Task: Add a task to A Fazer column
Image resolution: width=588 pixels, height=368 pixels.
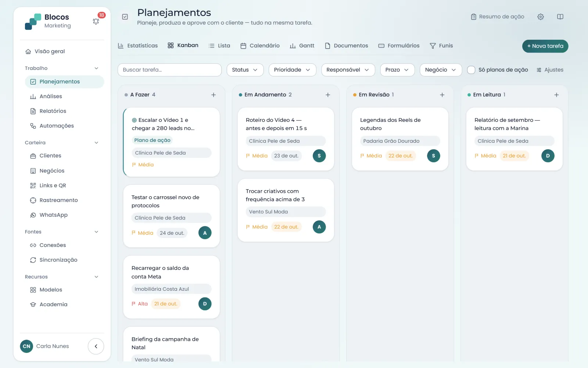Action: (x=214, y=95)
